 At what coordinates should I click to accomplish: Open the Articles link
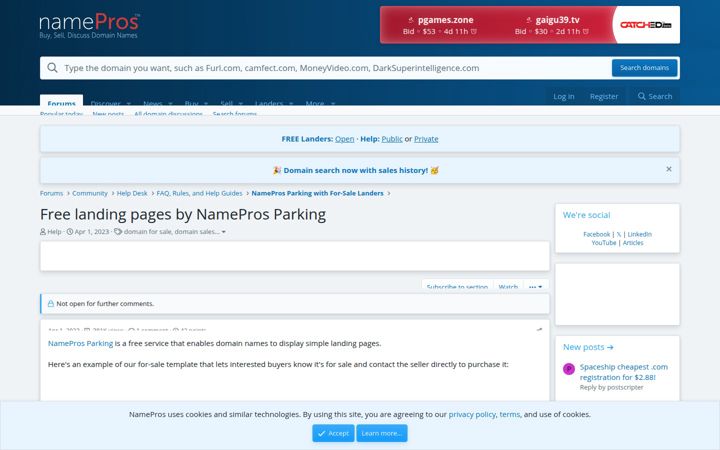click(633, 243)
